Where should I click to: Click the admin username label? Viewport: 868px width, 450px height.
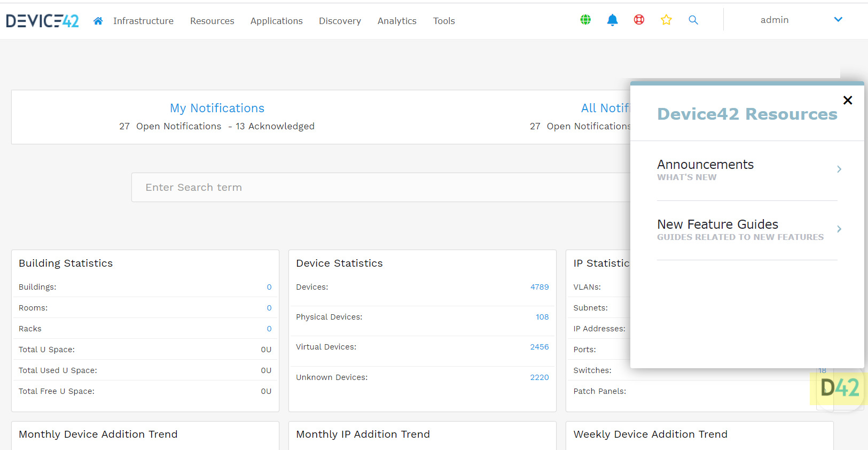coord(775,20)
